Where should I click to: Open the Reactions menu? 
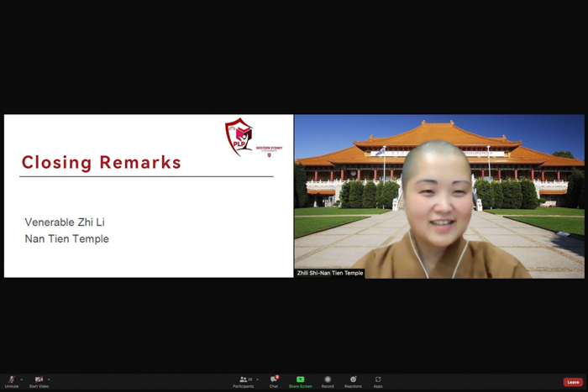pyautogui.click(x=354, y=382)
